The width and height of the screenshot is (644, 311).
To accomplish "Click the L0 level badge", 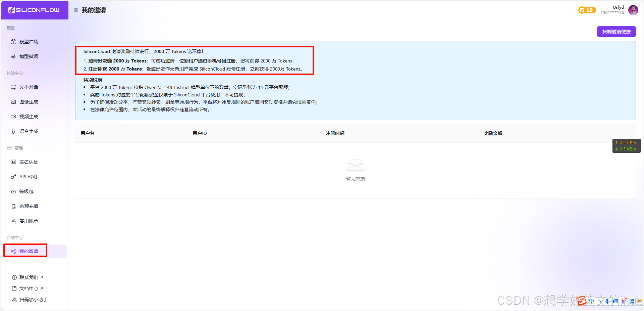I will (587, 10).
